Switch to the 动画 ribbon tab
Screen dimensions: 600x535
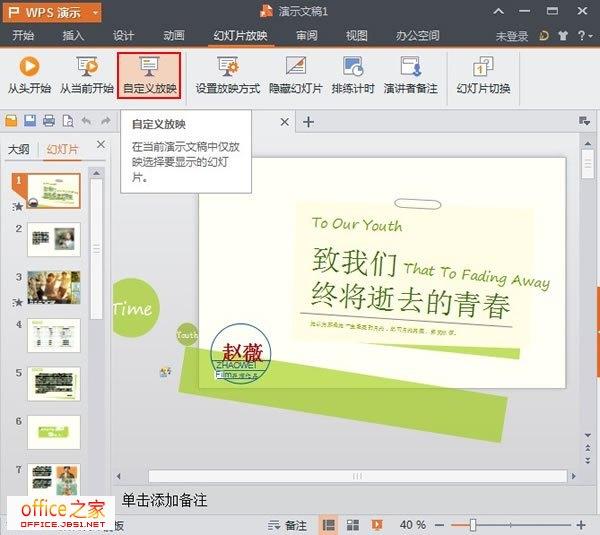(173, 36)
